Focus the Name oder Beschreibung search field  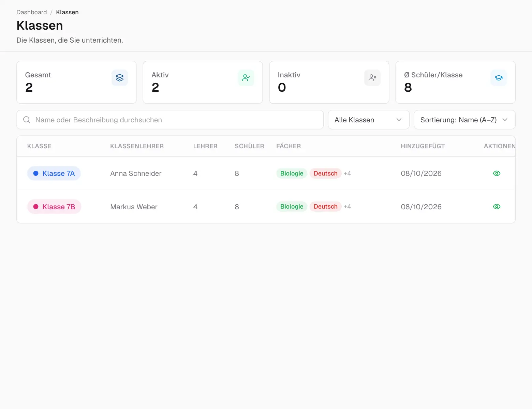[x=170, y=120]
